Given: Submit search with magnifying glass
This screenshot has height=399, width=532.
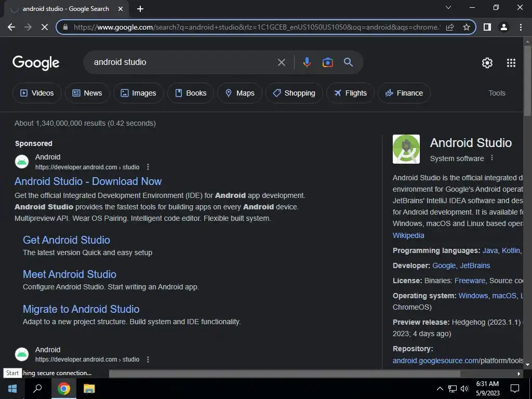Looking at the screenshot, I should [349, 62].
